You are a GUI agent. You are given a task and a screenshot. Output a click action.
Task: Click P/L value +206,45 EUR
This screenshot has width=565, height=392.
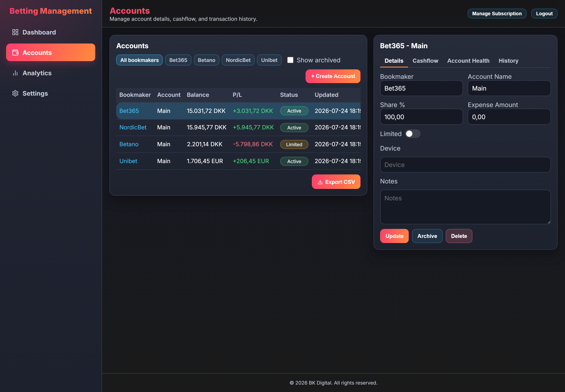251,161
